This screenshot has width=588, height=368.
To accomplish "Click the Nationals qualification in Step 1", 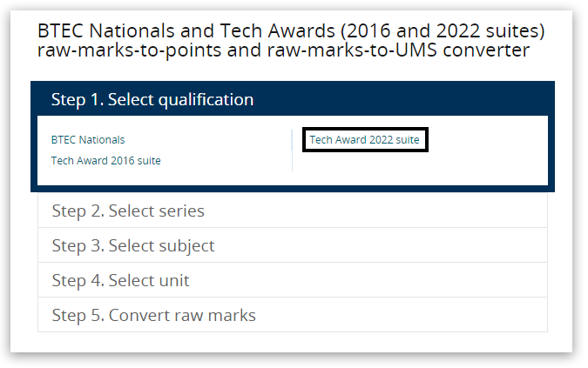I will (x=88, y=139).
